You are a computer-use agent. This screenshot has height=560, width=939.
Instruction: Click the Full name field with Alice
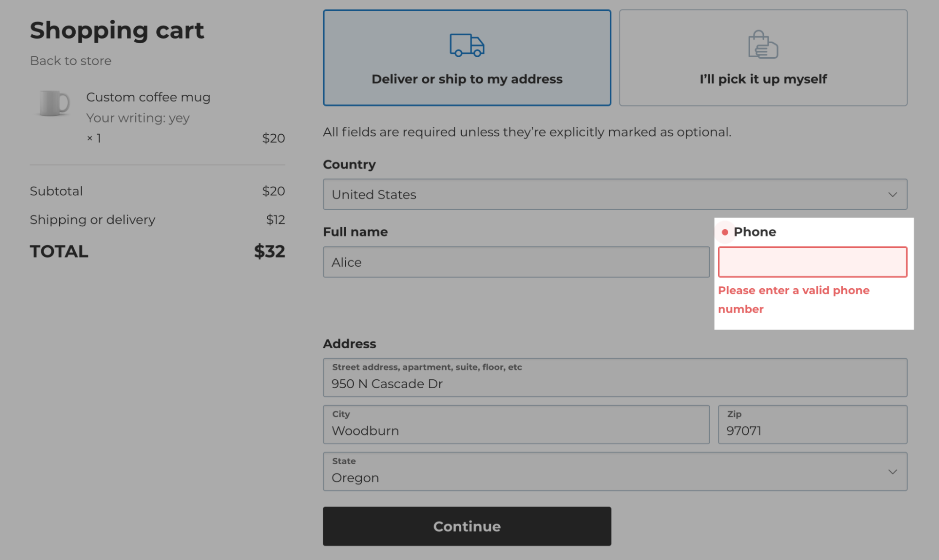coord(516,262)
